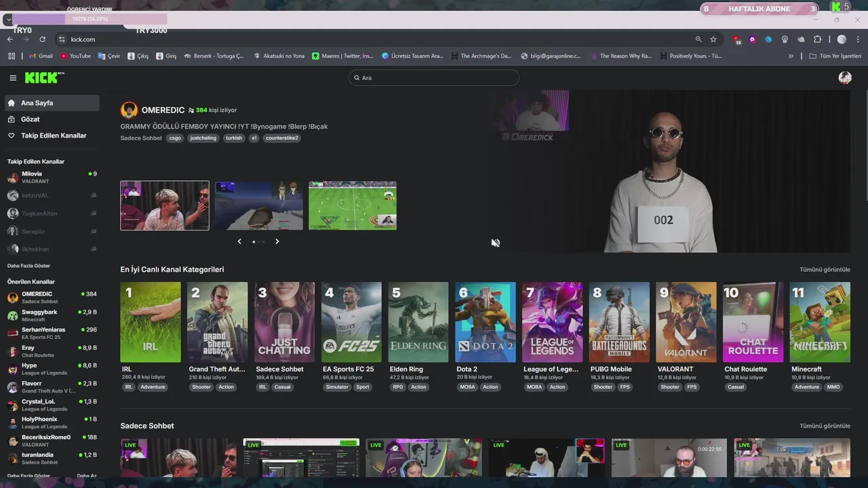Open Takip Edilen Kanallar heart menu item
The width and height of the screenshot is (868, 488).
pos(52,136)
